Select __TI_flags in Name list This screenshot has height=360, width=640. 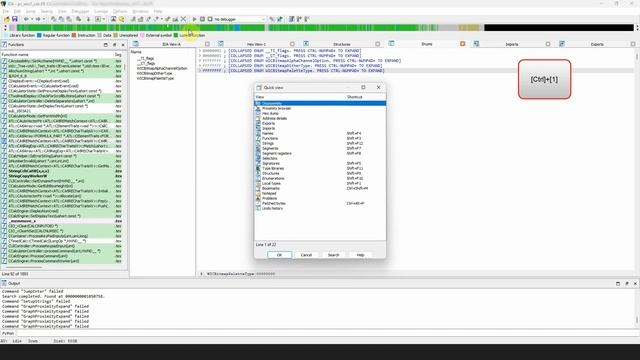[x=146, y=58]
